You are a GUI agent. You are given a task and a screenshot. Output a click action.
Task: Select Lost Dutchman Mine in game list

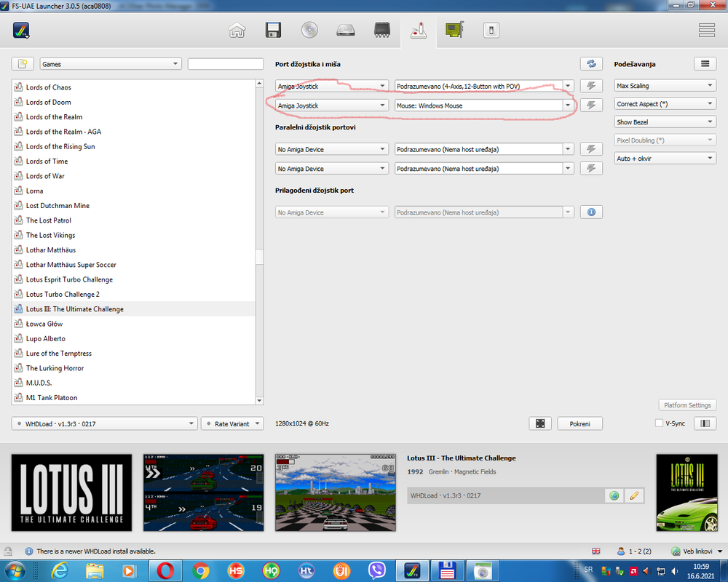134,206
